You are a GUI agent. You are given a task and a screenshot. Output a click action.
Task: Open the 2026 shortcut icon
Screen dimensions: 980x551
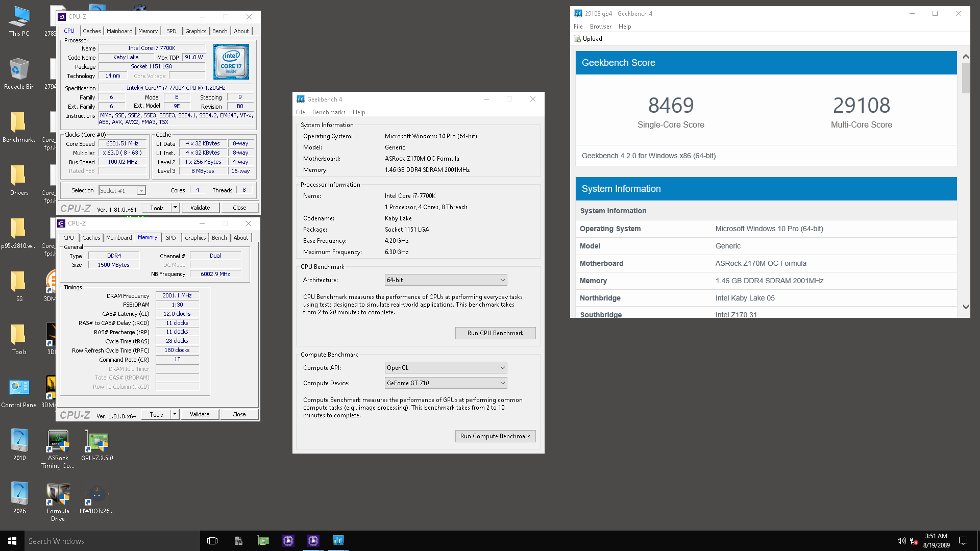pos(19,498)
